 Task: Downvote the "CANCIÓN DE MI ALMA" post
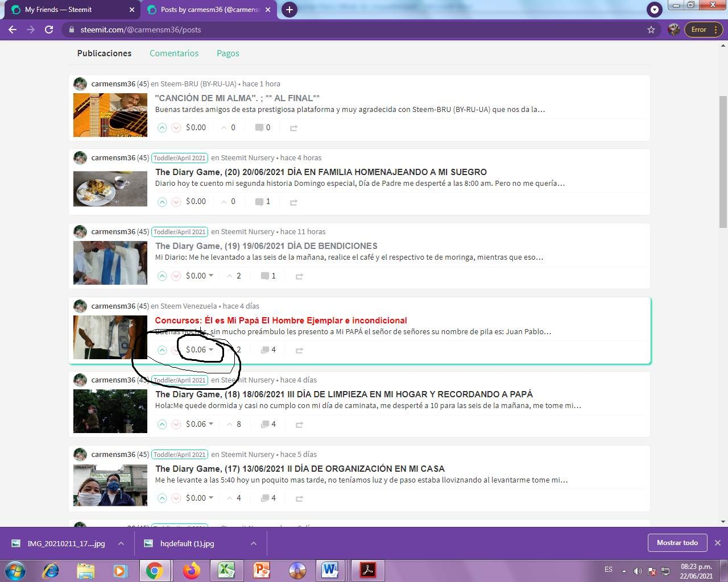pos(176,128)
